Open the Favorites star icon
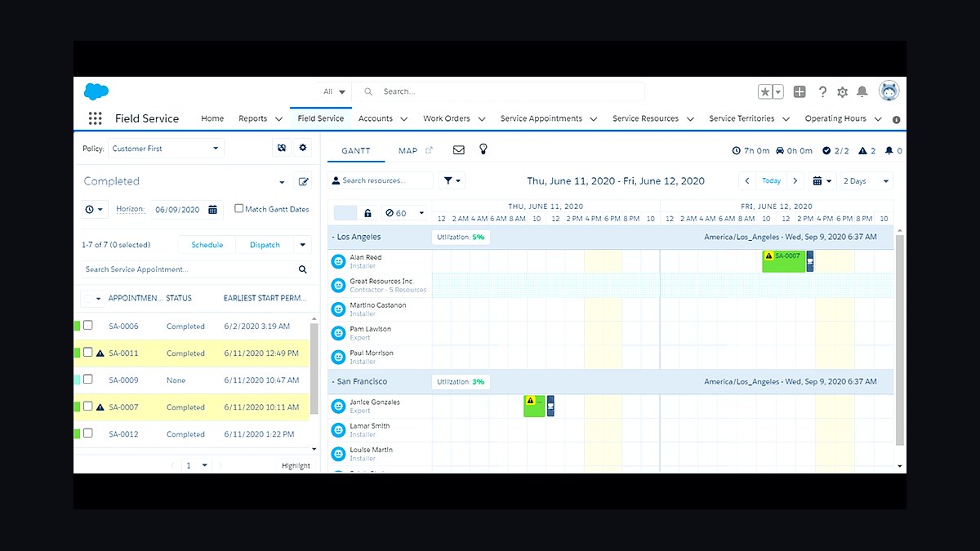 pos(765,92)
